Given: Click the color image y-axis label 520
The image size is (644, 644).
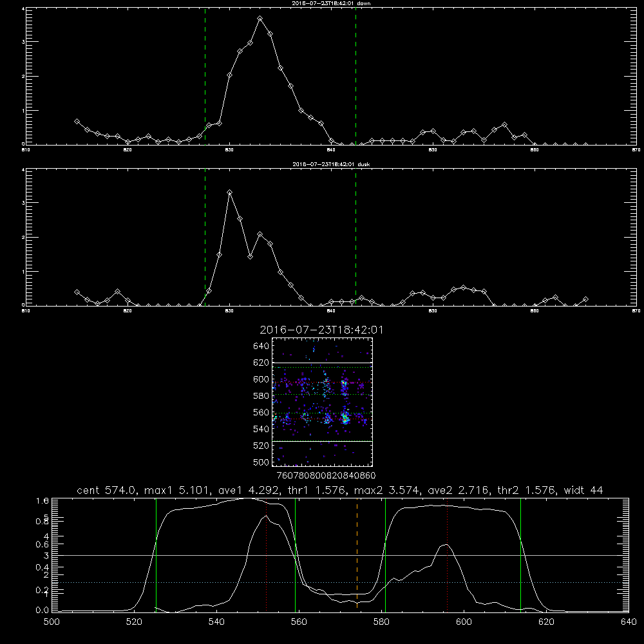Looking at the screenshot, I should coord(261,446).
